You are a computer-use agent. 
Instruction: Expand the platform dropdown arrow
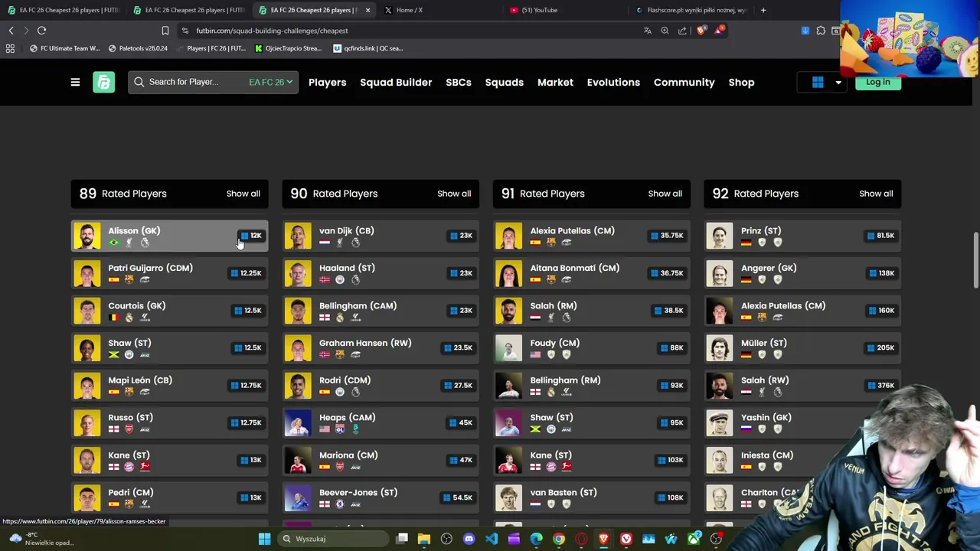(x=838, y=82)
